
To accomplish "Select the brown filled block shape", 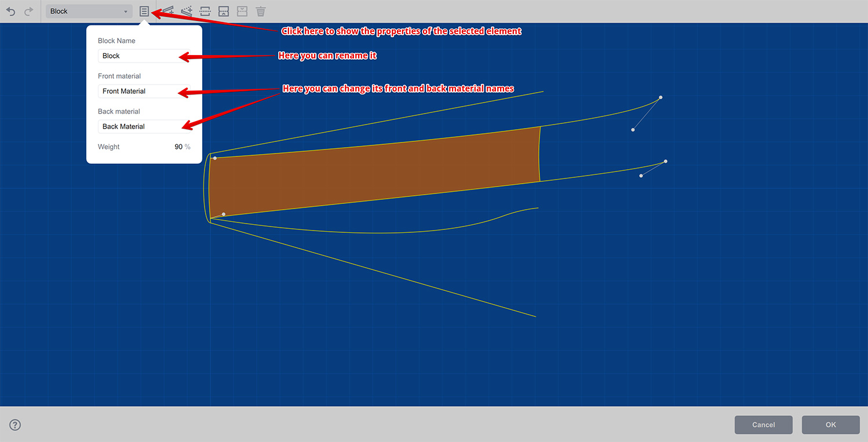I will click(x=374, y=171).
